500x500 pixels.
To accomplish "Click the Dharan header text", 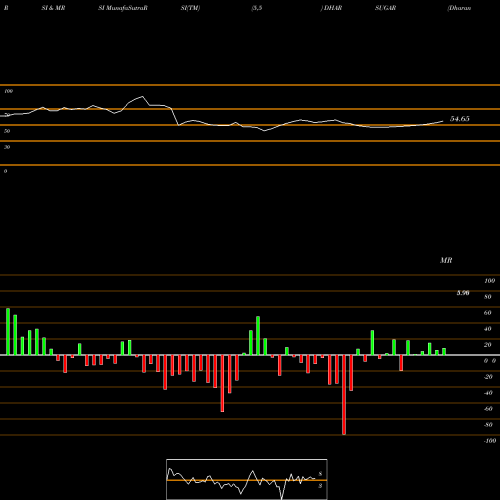I will (x=460, y=8).
